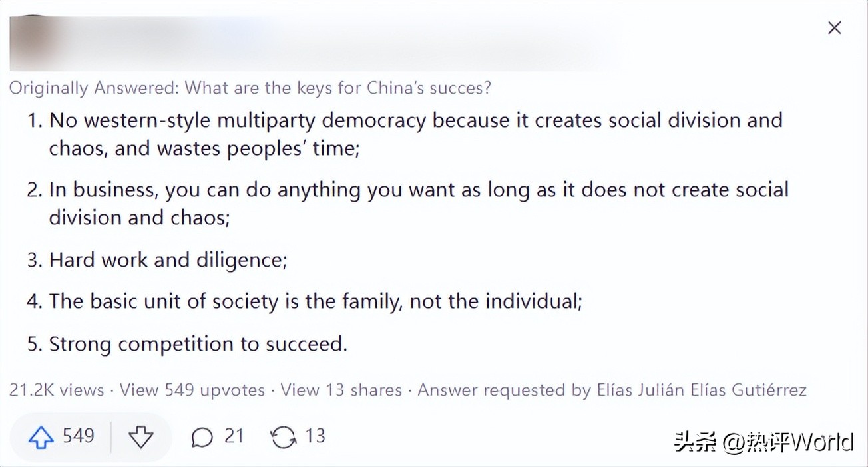868x467 pixels.
Task: Click the share count 13
Action: [315, 436]
